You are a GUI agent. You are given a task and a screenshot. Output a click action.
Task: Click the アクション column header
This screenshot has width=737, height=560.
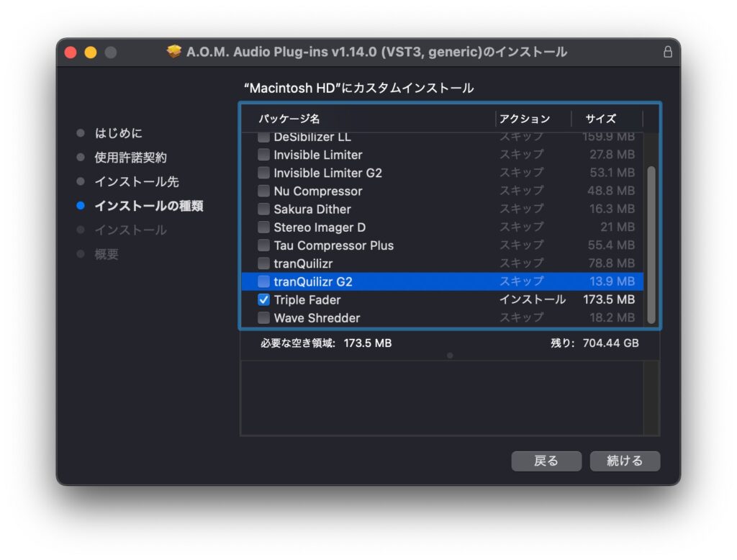point(525,119)
